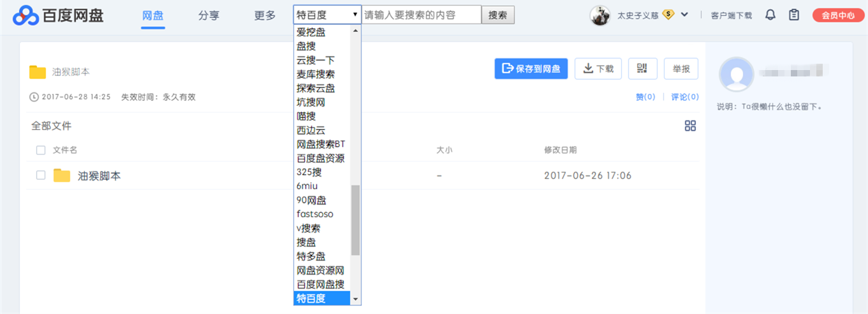Sort by the 文件名 column header
This screenshot has width=868, height=314.
point(65,150)
